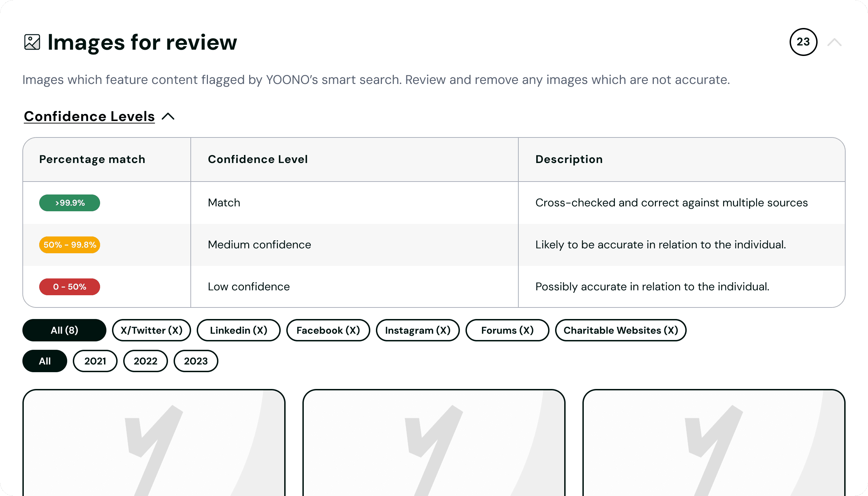The height and width of the screenshot is (496, 868).
Task: Open the first image placeholder card
Action: tap(154, 442)
